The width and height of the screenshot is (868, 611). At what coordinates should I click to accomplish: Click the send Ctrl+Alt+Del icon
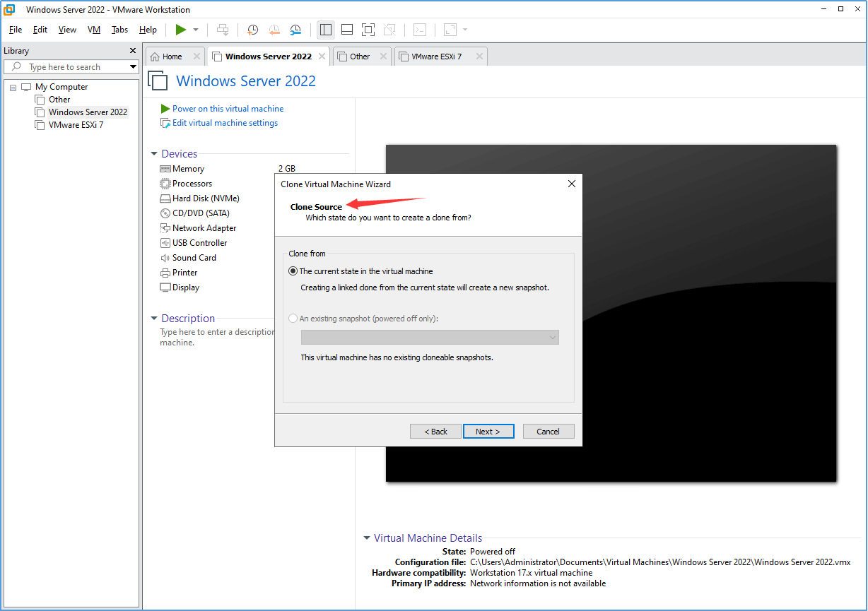(223, 30)
